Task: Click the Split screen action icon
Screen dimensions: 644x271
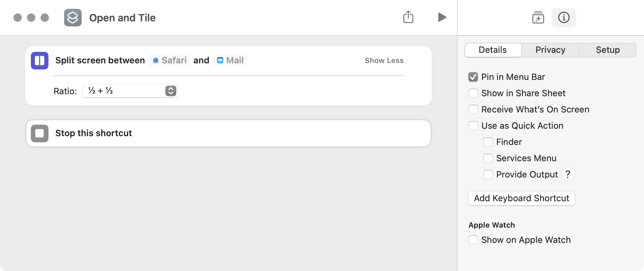Action: coord(40,61)
